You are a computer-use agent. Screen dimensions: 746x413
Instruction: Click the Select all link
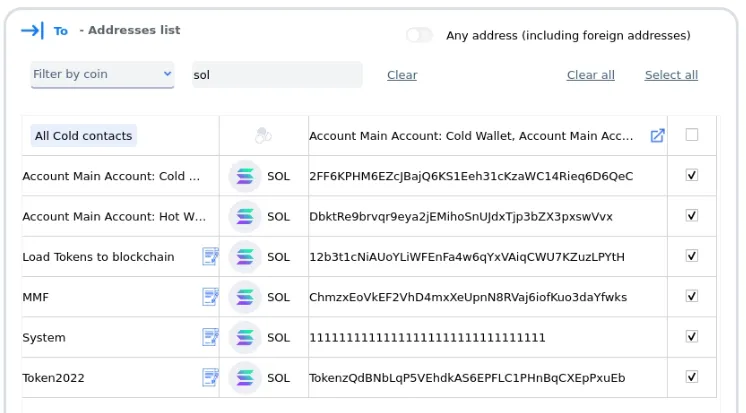coord(671,75)
